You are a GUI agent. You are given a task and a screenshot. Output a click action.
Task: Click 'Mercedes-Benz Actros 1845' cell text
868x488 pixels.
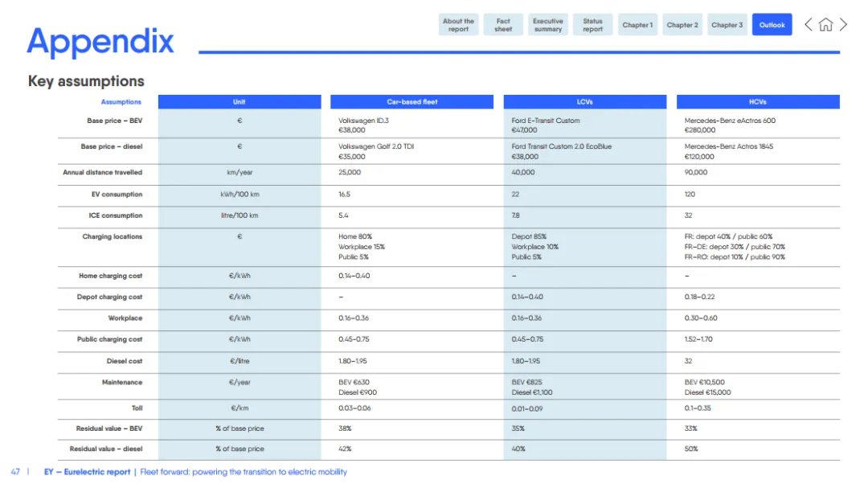(728, 147)
